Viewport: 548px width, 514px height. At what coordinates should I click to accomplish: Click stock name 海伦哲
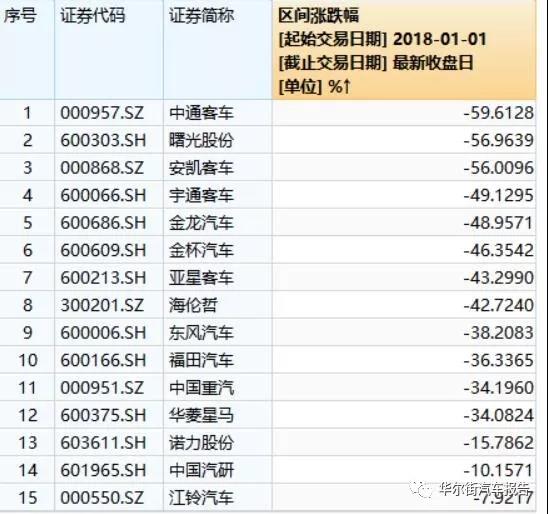coord(194,305)
